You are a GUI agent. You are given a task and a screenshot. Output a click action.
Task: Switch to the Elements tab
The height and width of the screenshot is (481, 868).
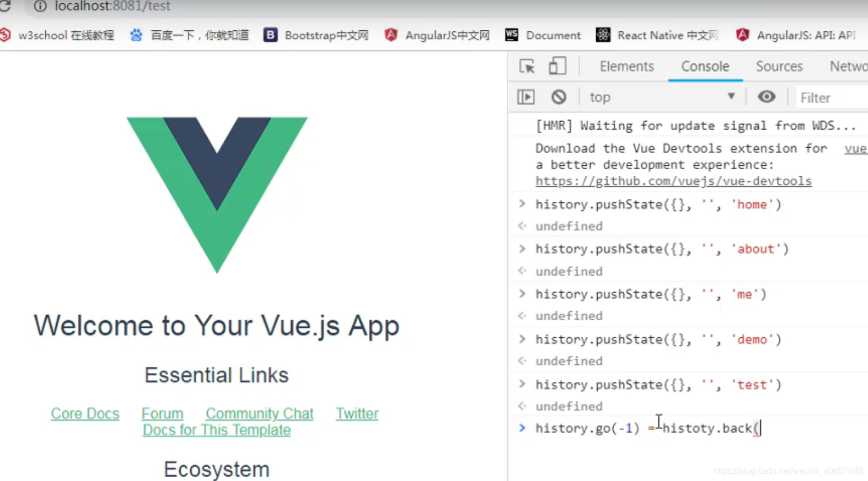[626, 66]
